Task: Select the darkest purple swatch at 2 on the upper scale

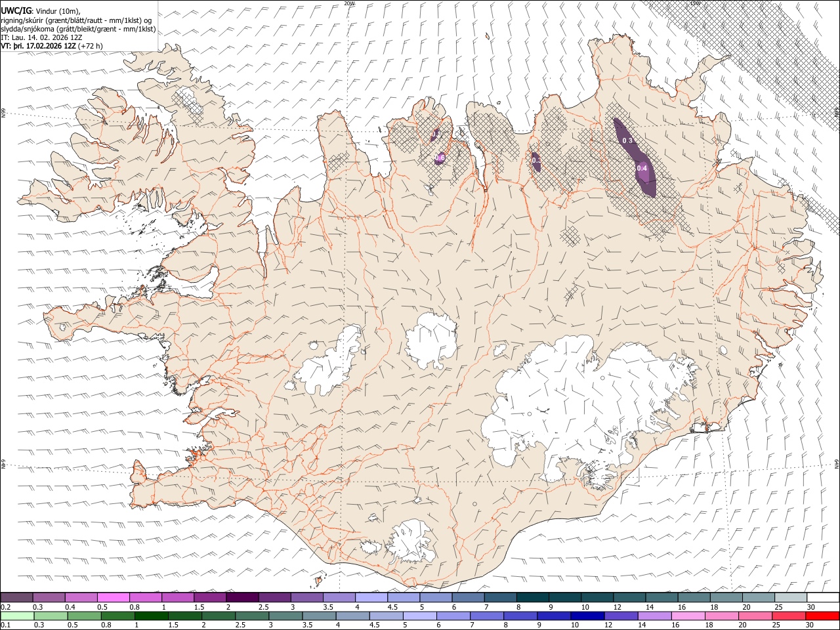Action: click(241, 598)
